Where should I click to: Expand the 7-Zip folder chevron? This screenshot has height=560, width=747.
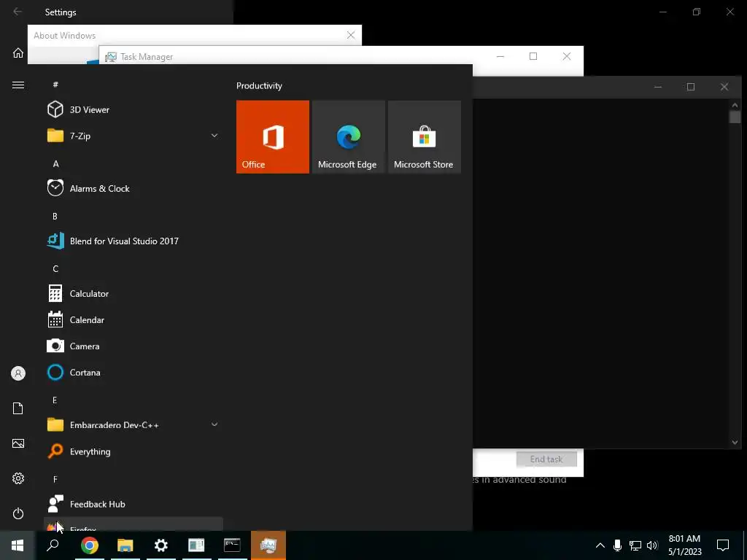tap(214, 136)
